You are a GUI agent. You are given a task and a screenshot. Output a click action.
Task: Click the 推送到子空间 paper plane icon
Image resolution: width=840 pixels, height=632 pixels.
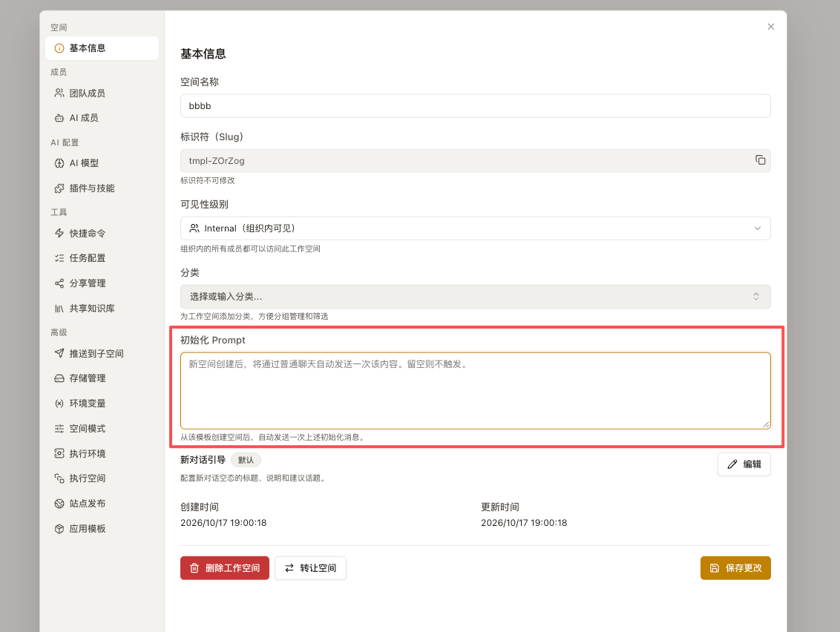click(x=59, y=354)
